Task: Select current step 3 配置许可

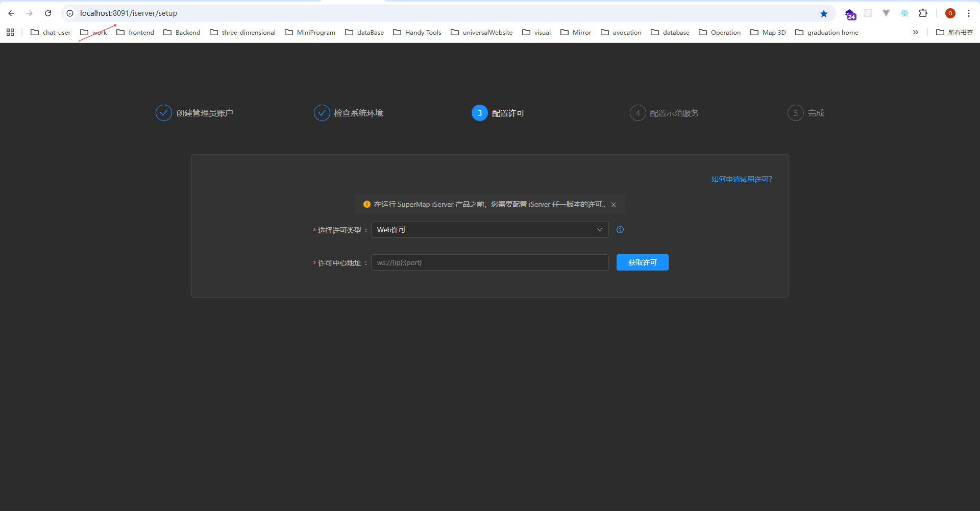Action: click(498, 113)
